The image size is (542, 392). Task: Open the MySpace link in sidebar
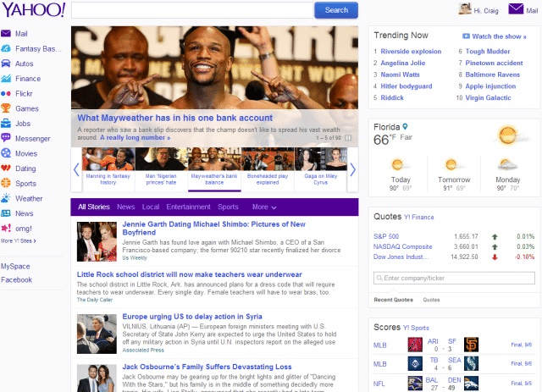tap(15, 267)
